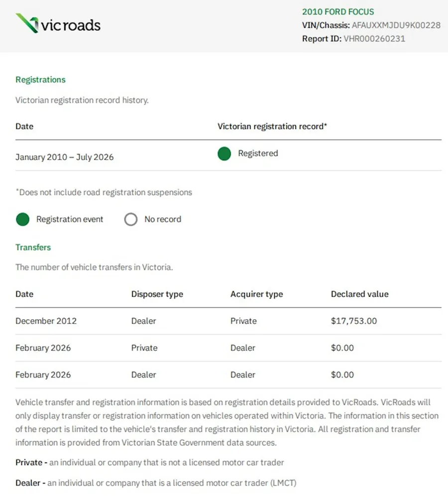Click the Report ID VHR000260231

pos(374,38)
